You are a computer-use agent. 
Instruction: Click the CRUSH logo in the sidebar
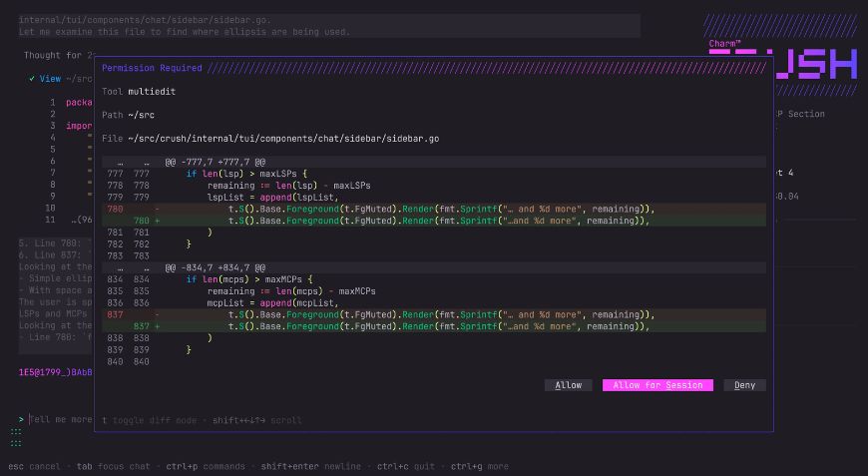tap(783, 64)
